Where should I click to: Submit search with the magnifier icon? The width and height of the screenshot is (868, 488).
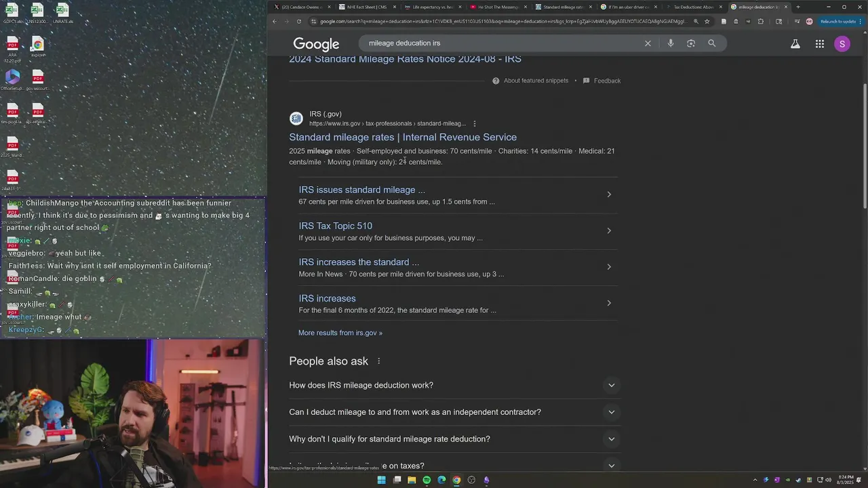coord(711,43)
